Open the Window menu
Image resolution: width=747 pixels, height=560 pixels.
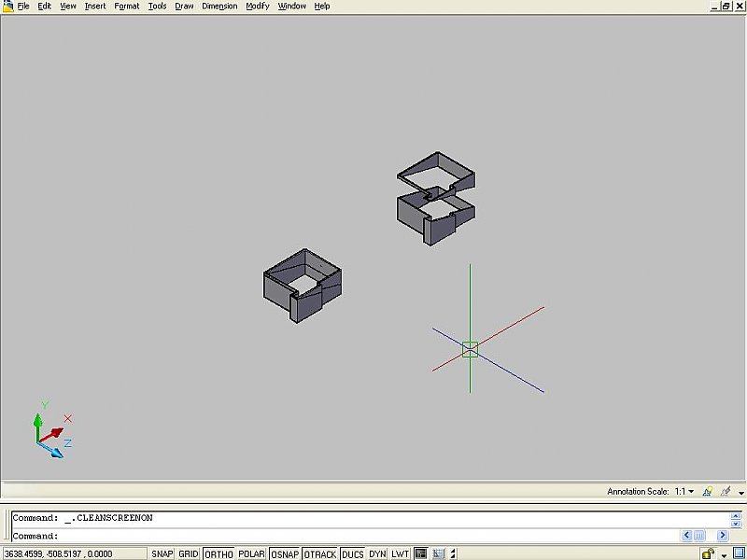click(x=292, y=7)
